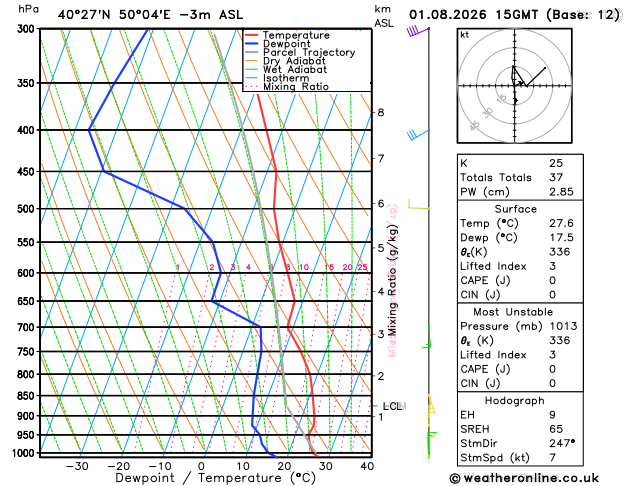Click the SREH value 65
This screenshot has width=629, height=486.
coord(556,429)
